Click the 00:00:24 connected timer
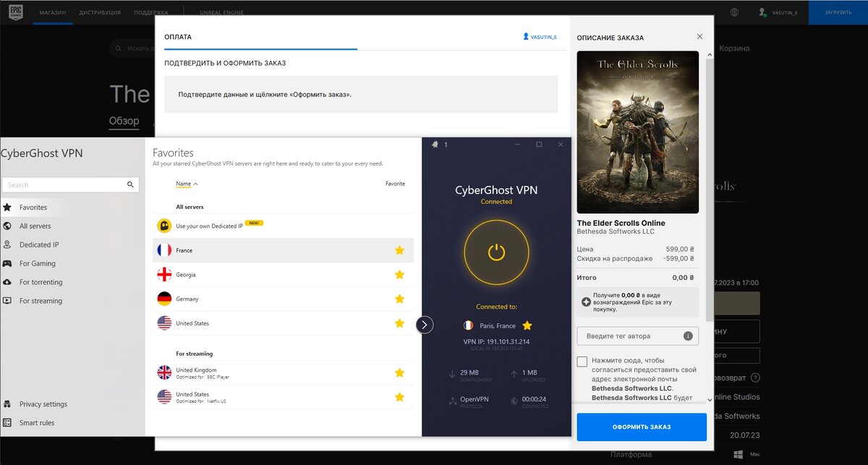Screen dimensions: 868x465 pos(535,399)
